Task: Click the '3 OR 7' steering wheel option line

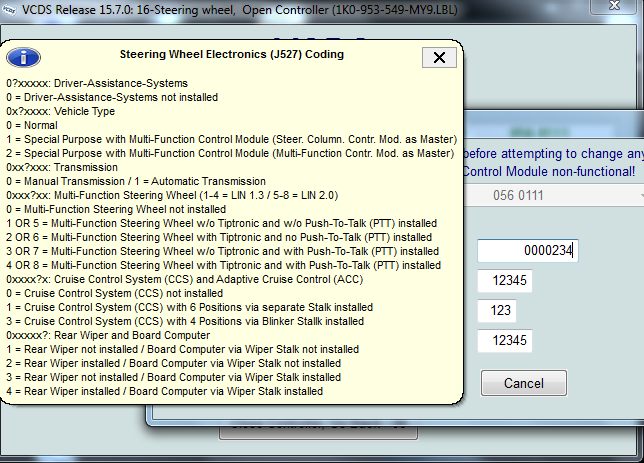Action: [x=222, y=251]
